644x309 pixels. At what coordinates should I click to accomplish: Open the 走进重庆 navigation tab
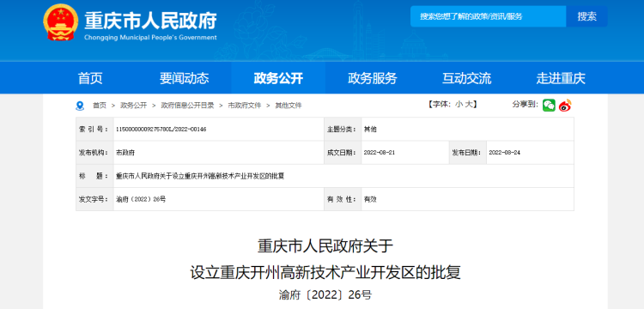pyautogui.click(x=561, y=78)
